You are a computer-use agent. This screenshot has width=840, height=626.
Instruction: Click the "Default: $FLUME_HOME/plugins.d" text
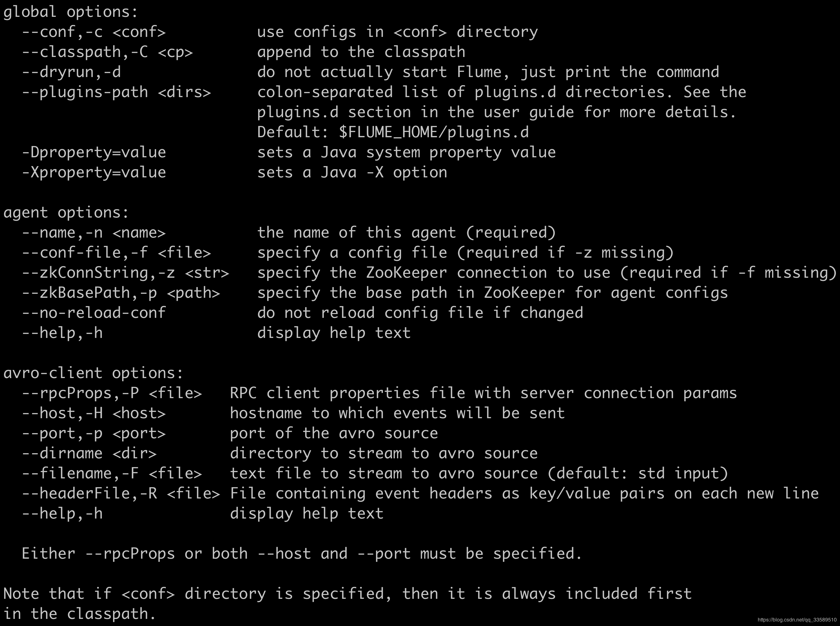[393, 132]
